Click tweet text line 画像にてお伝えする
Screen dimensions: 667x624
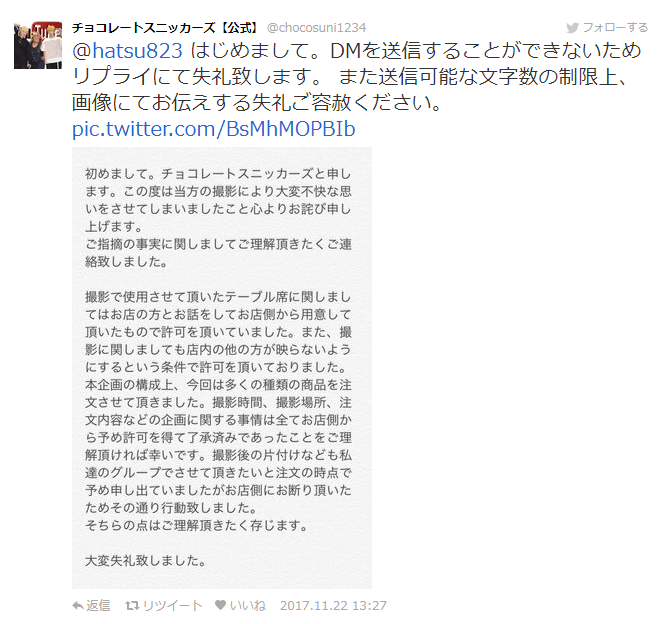[x=257, y=103]
